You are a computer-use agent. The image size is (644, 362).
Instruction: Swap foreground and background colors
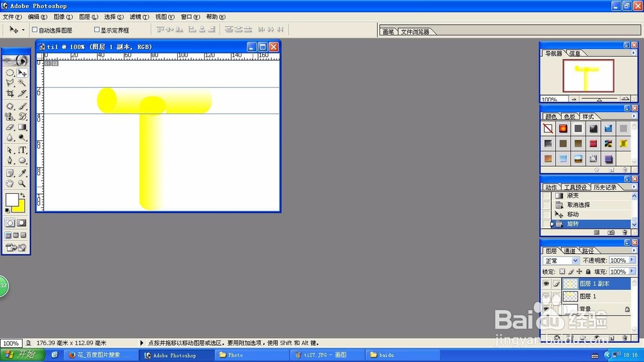[23, 196]
